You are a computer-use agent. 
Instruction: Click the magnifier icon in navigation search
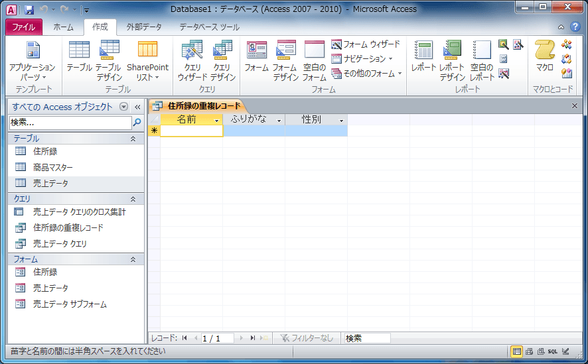point(137,122)
